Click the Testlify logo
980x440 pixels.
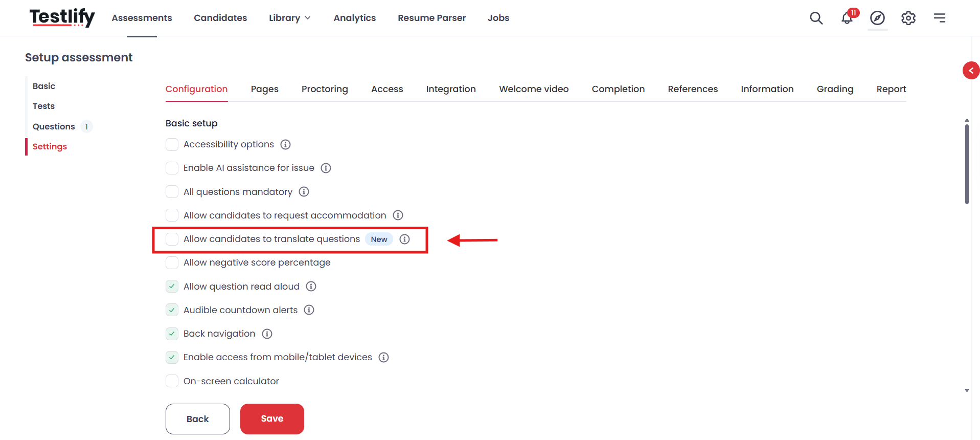pos(62,17)
